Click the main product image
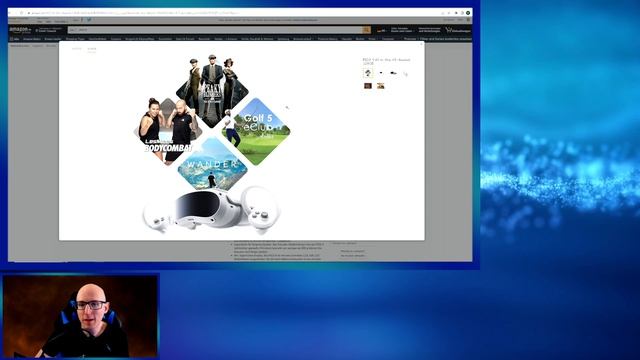The image size is (640, 360). [212, 144]
